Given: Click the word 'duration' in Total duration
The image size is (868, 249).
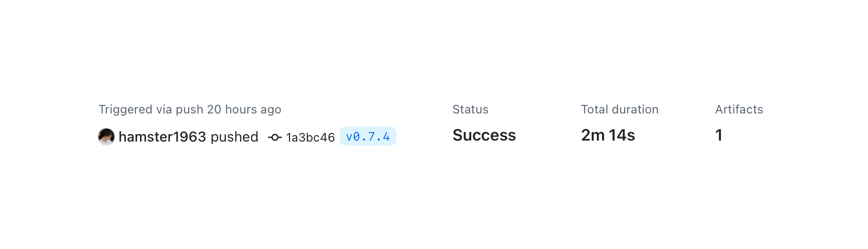Looking at the screenshot, I should (x=635, y=109).
